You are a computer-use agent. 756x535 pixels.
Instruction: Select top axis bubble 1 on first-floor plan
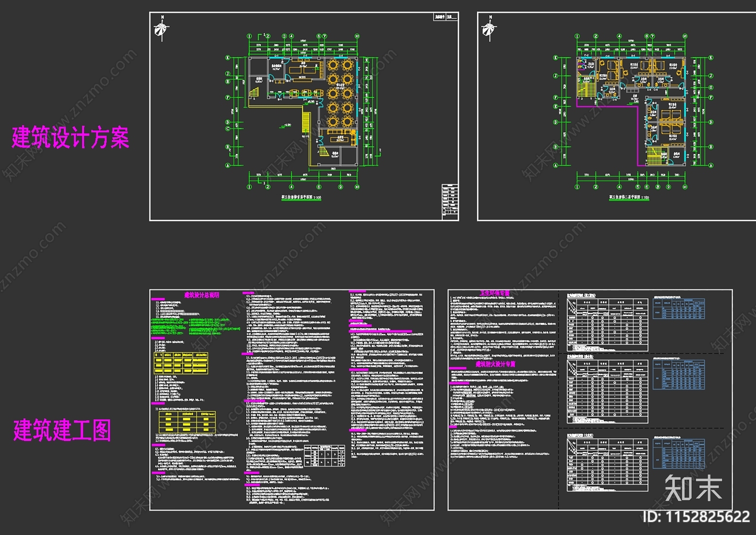249,36
